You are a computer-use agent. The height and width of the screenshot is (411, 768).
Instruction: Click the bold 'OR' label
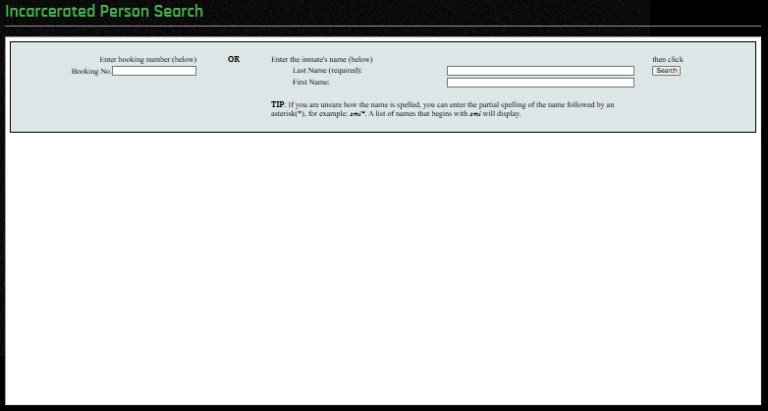click(x=234, y=59)
